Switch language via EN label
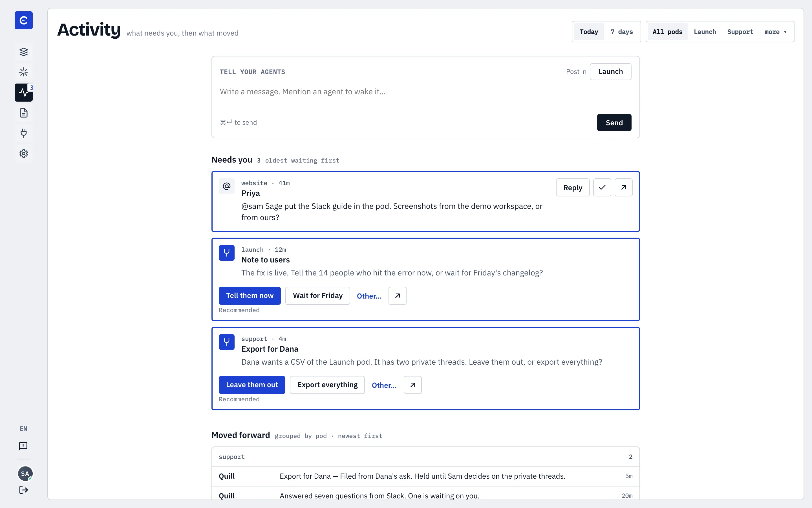The width and height of the screenshot is (812, 508). click(x=23, y=428)
